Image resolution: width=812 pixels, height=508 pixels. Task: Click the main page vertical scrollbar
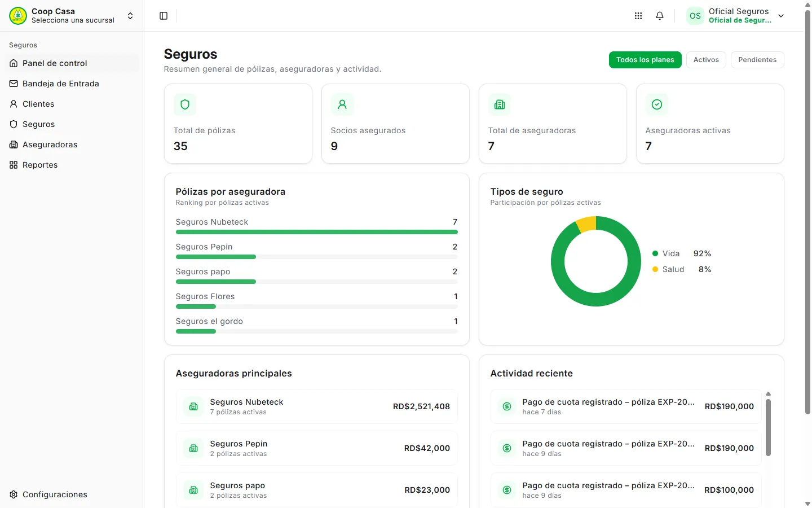(x=807, y=212)
